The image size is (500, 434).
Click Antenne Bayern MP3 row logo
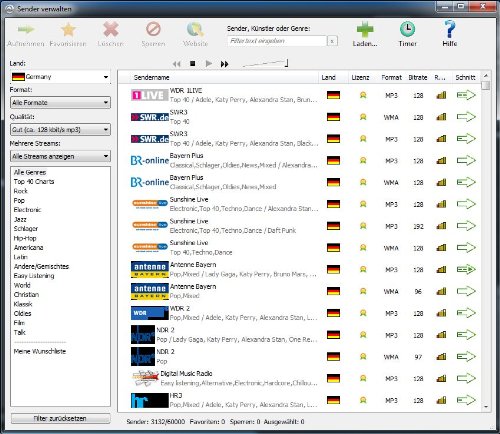click(150, 269)
